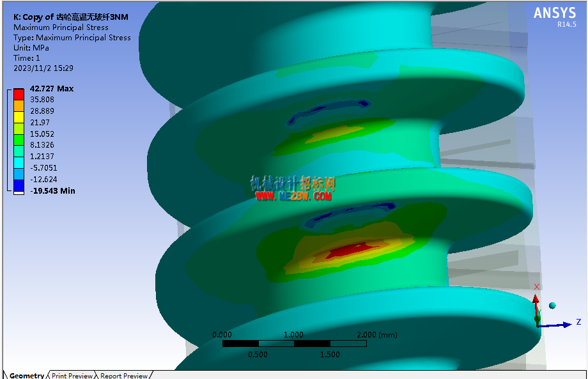Viewport: 588px width, 379px height.
Task: Click the 35.808 legend value
Action: [x=42, y=99]
